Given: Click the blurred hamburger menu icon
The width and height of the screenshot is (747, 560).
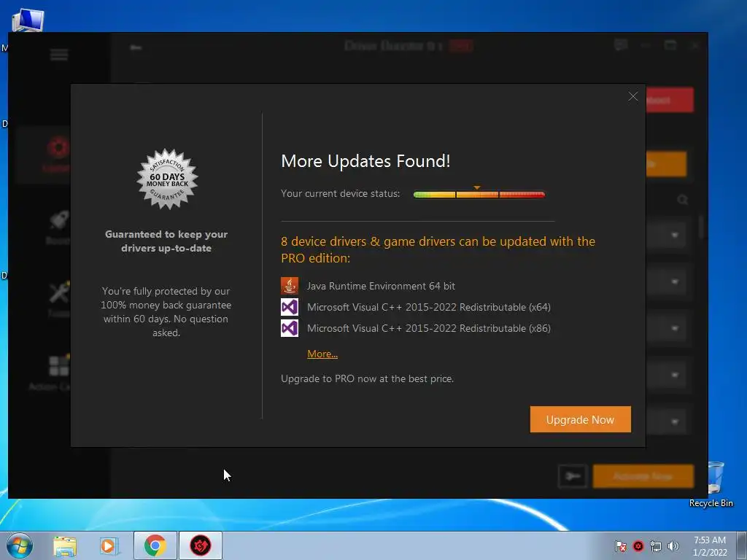Looking at the screenshot, I should pyautogui.click(x=59, y=55).
